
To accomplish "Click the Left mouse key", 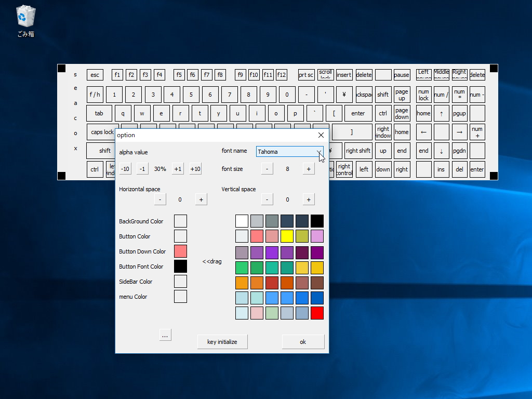I will click(424, 75).
